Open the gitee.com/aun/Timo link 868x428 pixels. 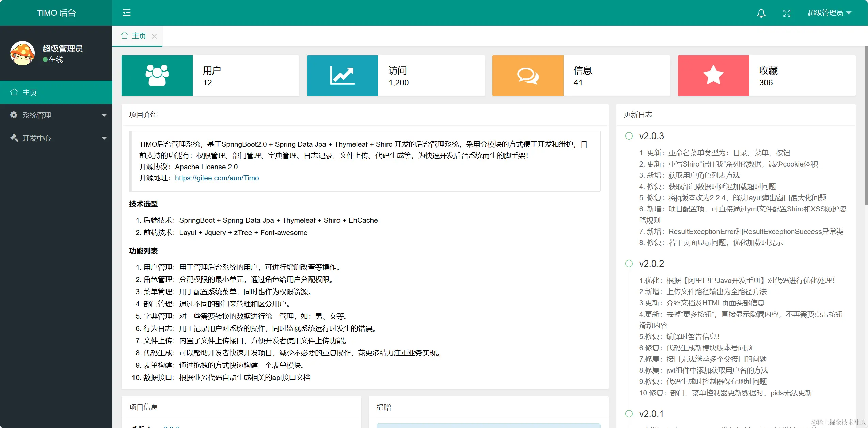pos(217,178)
